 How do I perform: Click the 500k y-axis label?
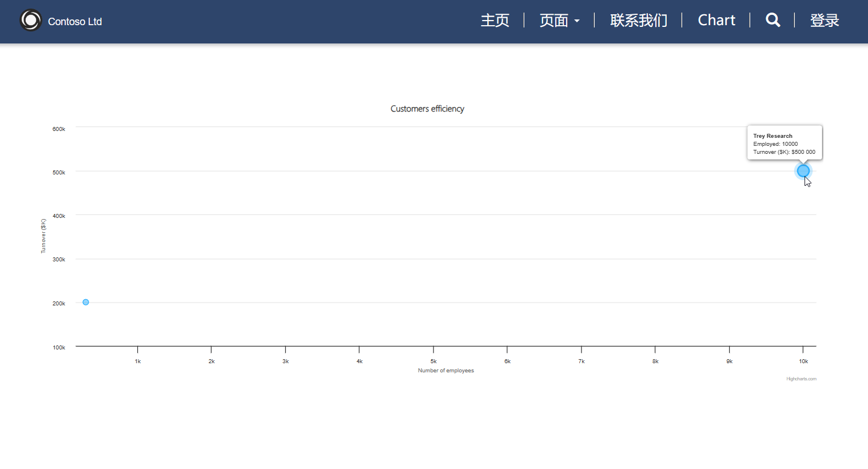[59, 173]
